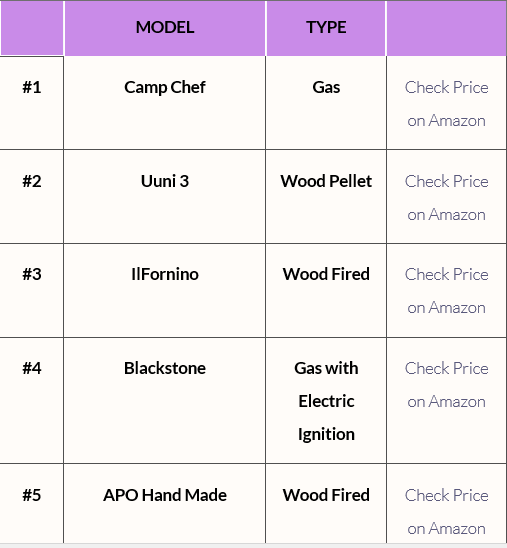The height and width of the screenshot is (548, 507).
Task: Click the Wood Pellet type cell
Action: 326,196
